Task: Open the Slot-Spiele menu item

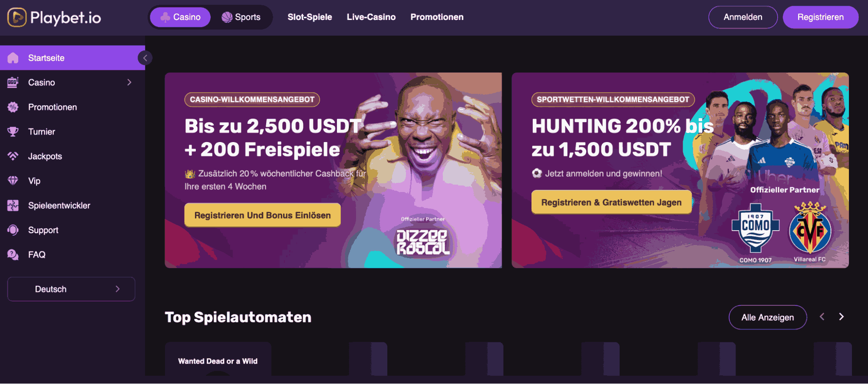Action: point(310,17)
